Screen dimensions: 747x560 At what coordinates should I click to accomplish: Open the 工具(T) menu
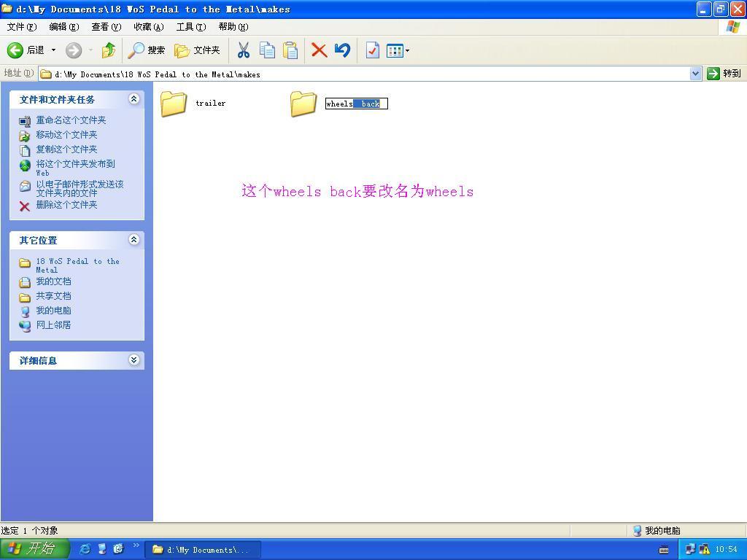(x=191, y=27)
